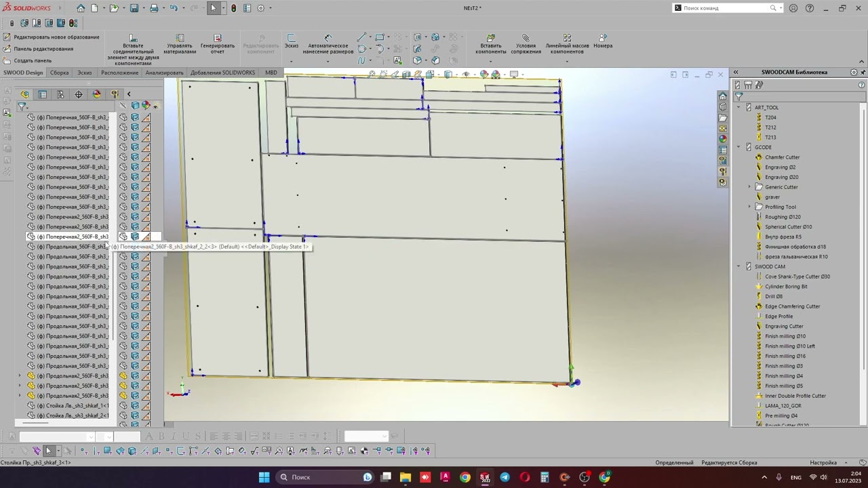This screenshot has height=488, width=868.
Task: Click Автоматическое нанесение размеров tool
Action: 328,45
